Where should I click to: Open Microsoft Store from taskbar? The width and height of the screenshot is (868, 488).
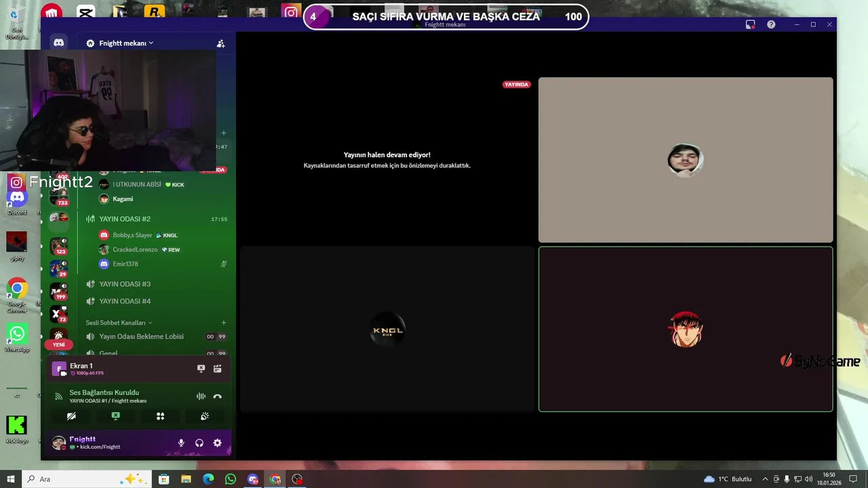(x=163, y=479)
